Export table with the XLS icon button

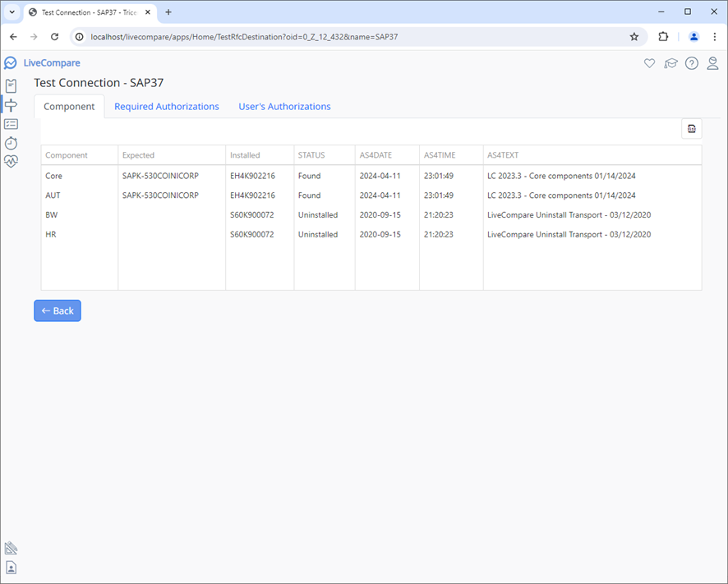click(691, 129)
